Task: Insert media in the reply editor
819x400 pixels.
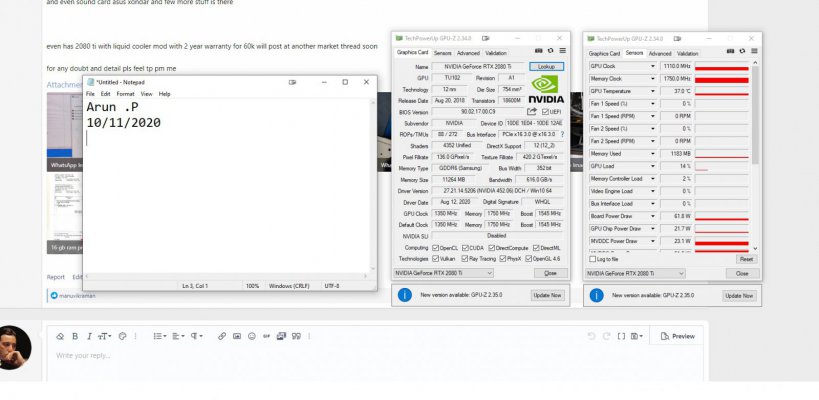Action: coord(281,336)
